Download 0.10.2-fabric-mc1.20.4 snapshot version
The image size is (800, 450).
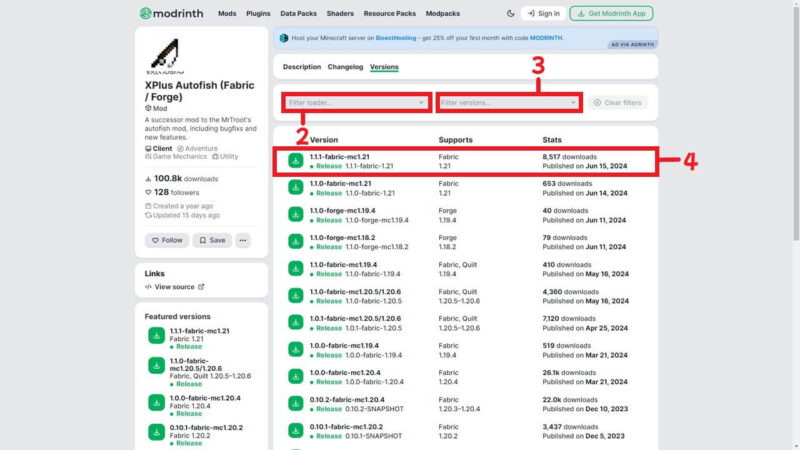(297, 403)
